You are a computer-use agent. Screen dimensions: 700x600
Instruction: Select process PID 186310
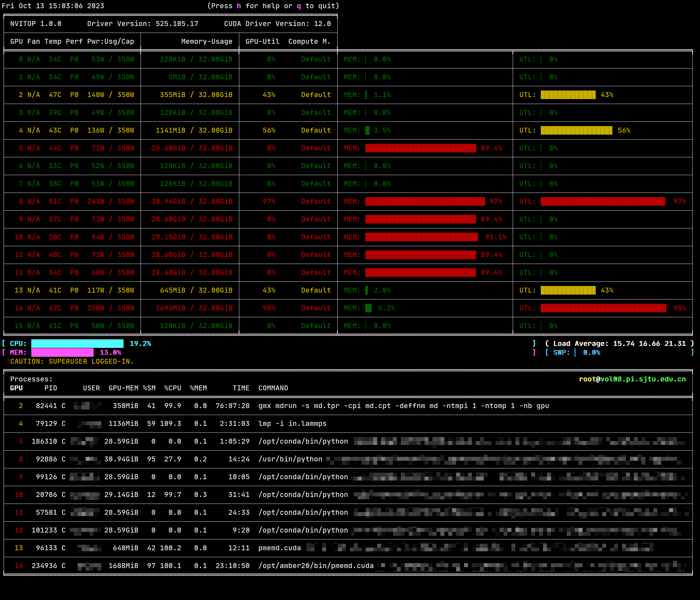(x=44, y=442)
